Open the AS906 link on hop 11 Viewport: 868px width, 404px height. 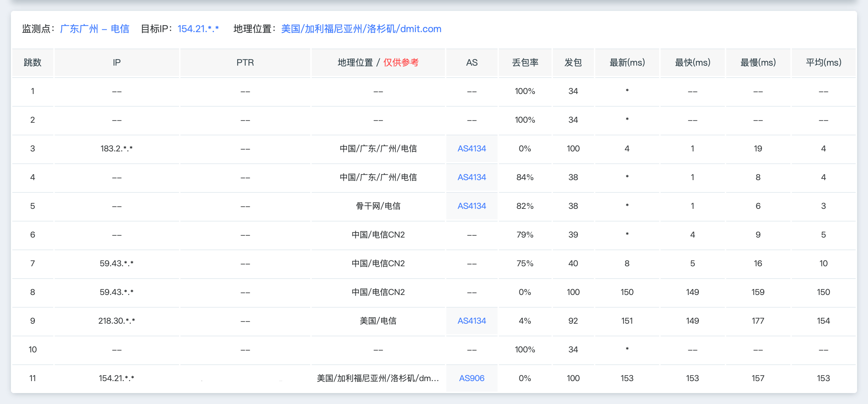(x=472, y=378)
